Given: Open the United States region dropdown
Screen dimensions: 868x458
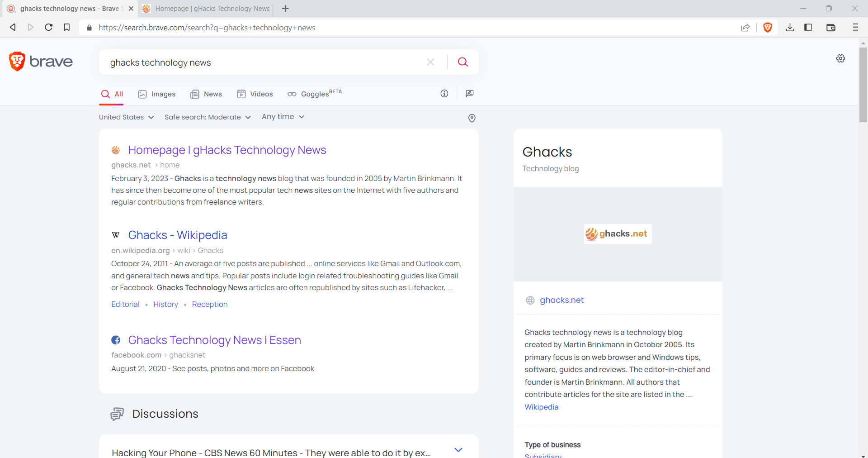Looking at the screenshot, I should (x=127, y=117).
